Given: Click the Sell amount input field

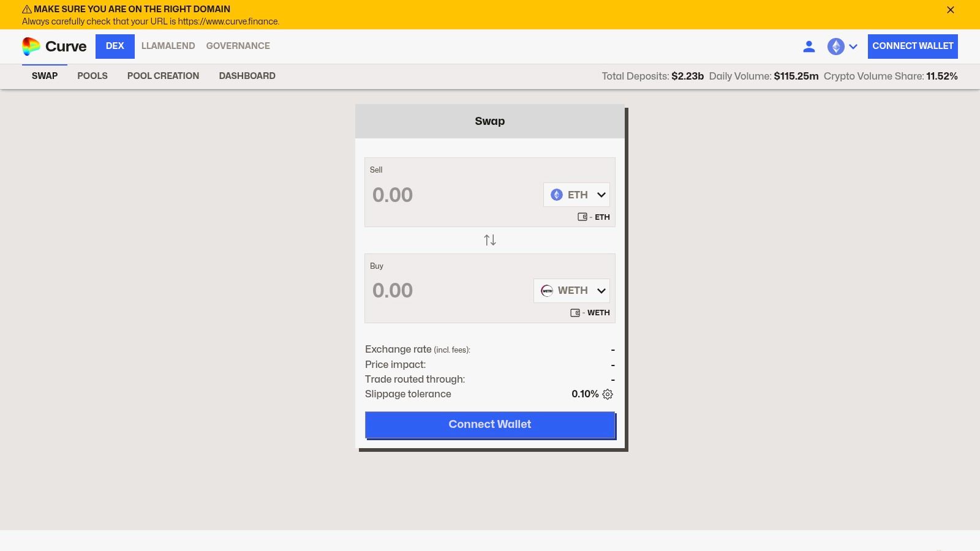Looking at the screenshot, I should tap(453, 195).
